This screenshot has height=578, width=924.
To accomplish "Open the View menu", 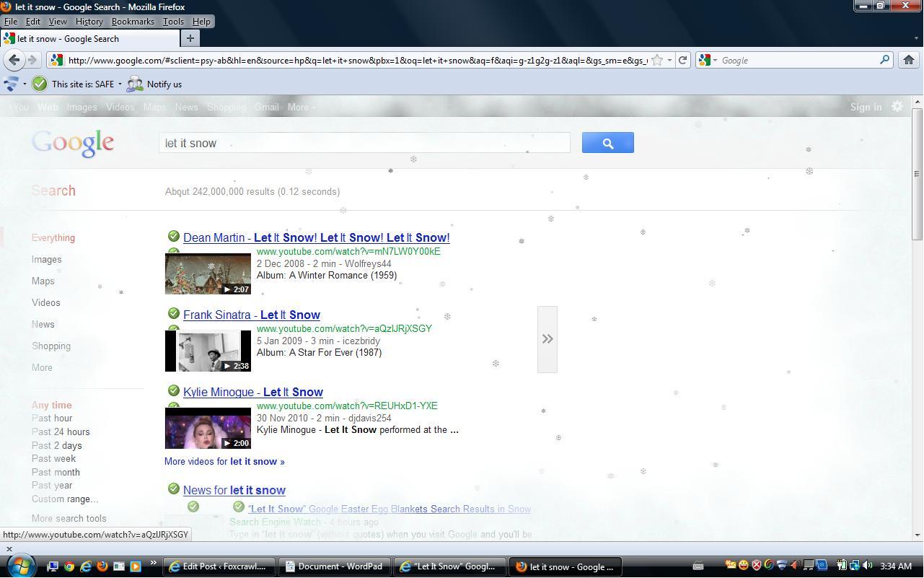I will tap(58, 22).
